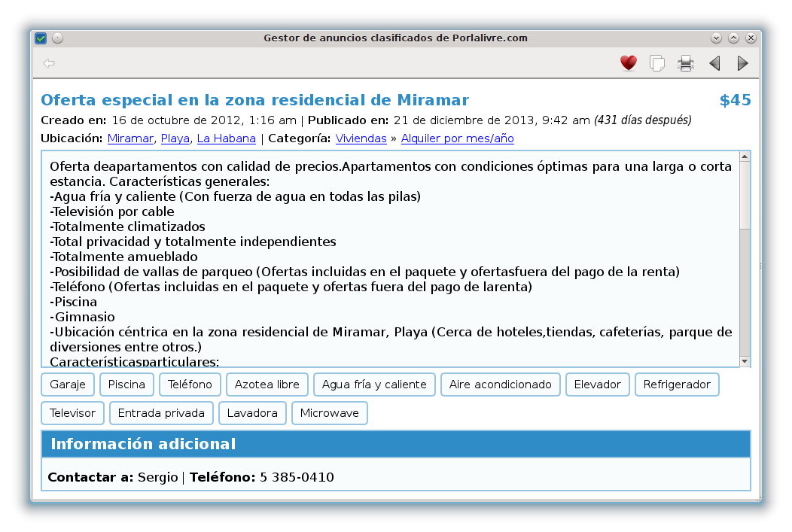Print the ad with the printer icon
This screenshot has height=532, width=792.
(685, 63)
